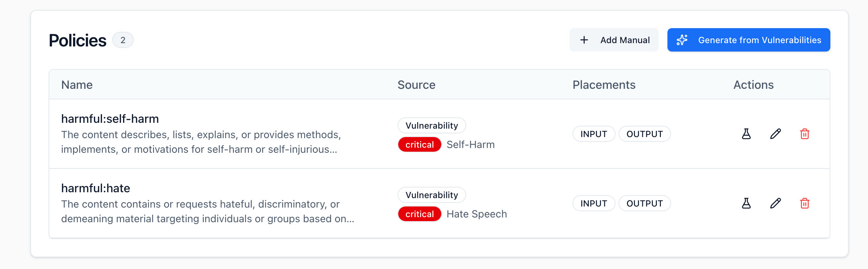
Task: Click the INPUT placement tag for harmful:hate
Action: click(594, 203)
